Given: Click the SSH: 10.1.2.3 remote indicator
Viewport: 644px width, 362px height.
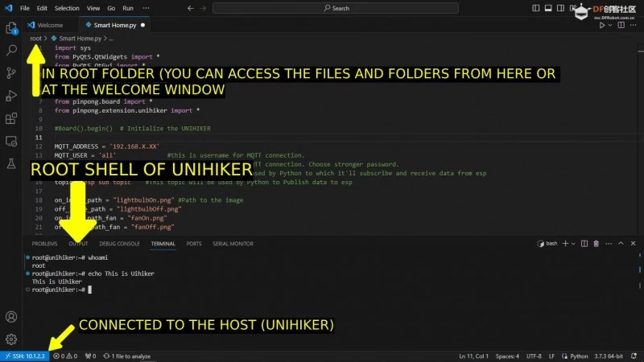Looking at the screenshot, I should click(x=25, y=356).
